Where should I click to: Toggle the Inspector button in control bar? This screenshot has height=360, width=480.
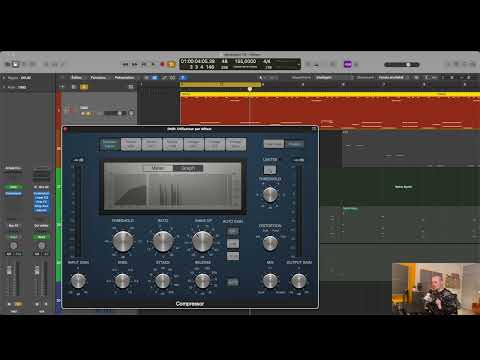coord(15,64)
